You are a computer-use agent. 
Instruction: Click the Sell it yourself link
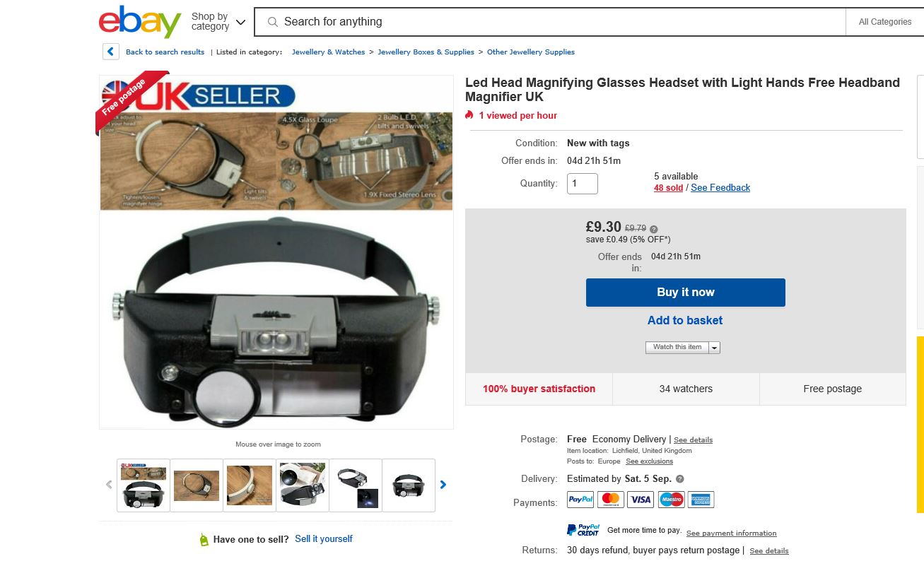pos(324,539)
